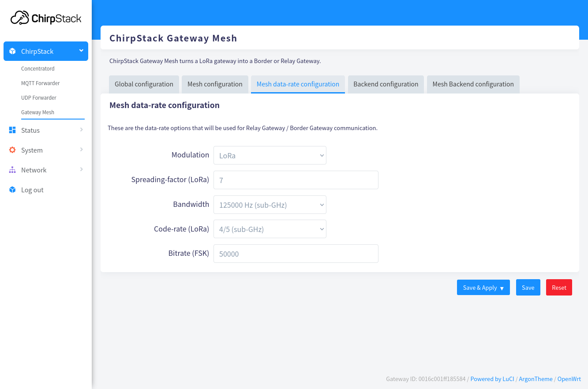This screenshot has width=588, height=389.
Task: Click the ChirpStack logo
Action: pyautogui.click(x=46, y=18)
